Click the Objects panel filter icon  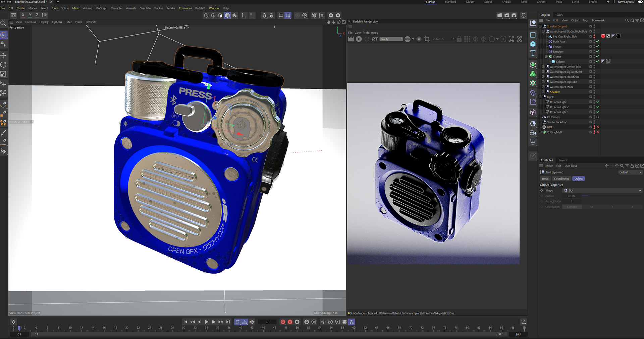(637, 20)
